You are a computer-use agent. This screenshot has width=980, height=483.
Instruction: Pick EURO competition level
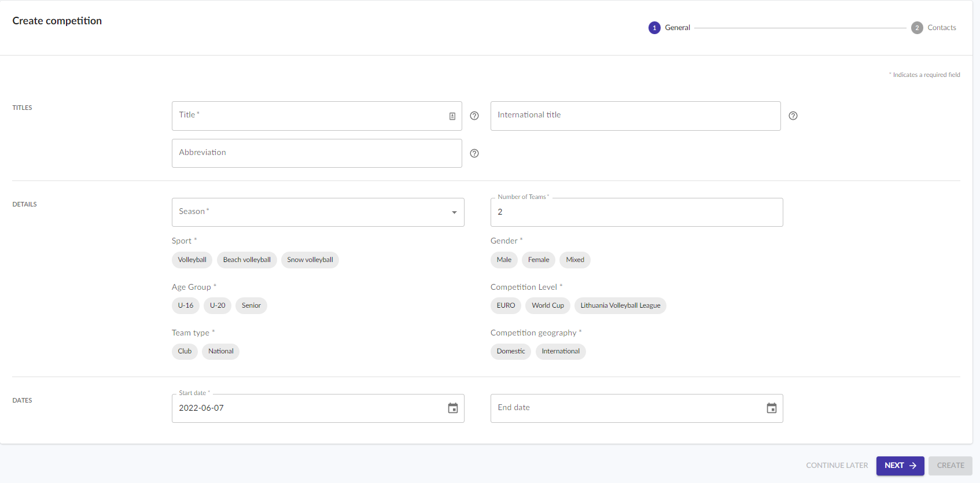click(x=506, y=305)
